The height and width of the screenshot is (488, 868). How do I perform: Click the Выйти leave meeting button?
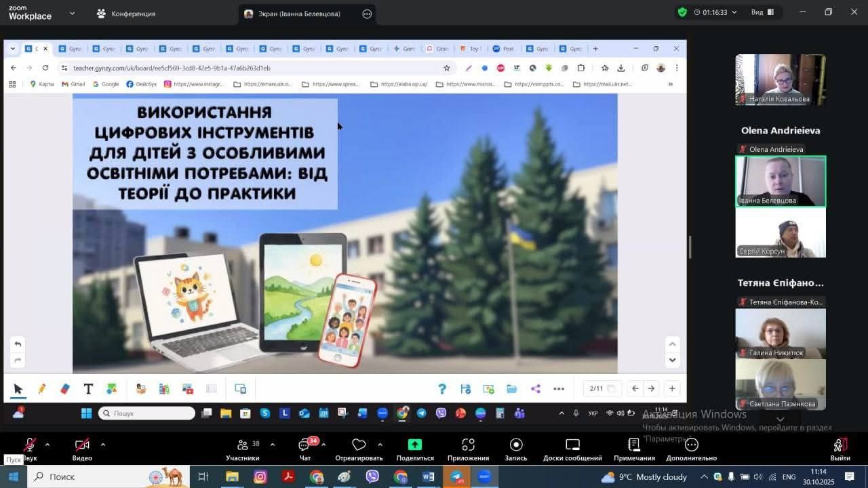[840, 447]
